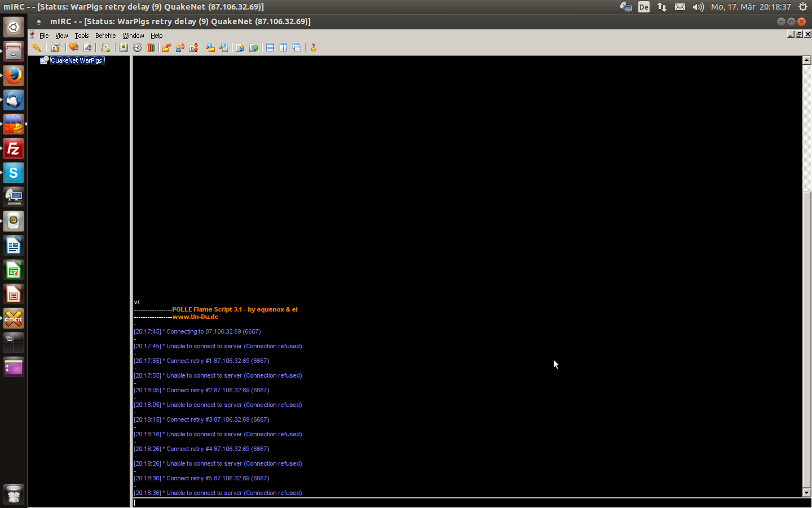Click the Timer clock icon
The image size is (812, 508).
tap(137, 48)
